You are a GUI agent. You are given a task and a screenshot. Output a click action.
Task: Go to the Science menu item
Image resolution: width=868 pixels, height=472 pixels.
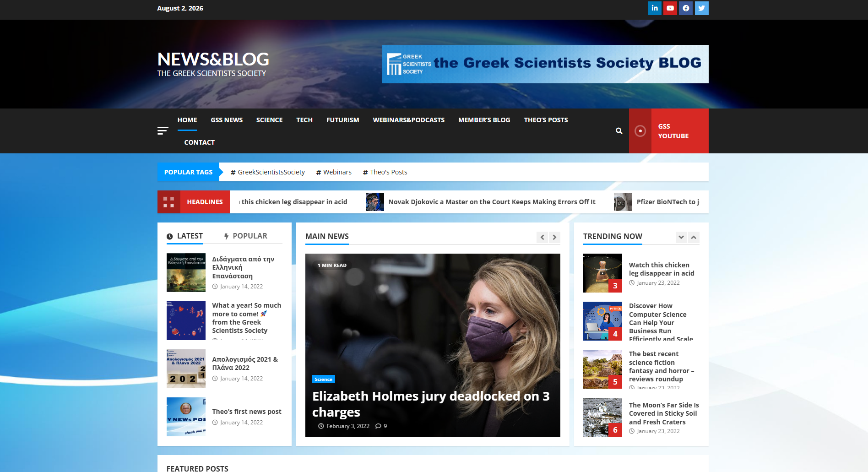point(269,120)
